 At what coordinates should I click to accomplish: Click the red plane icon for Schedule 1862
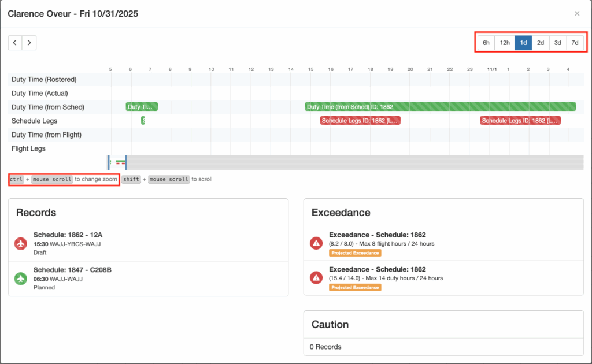click(x=21, y=243)
